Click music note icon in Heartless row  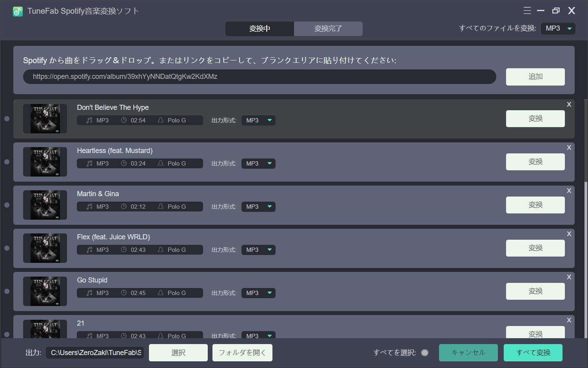coord(89,164)
